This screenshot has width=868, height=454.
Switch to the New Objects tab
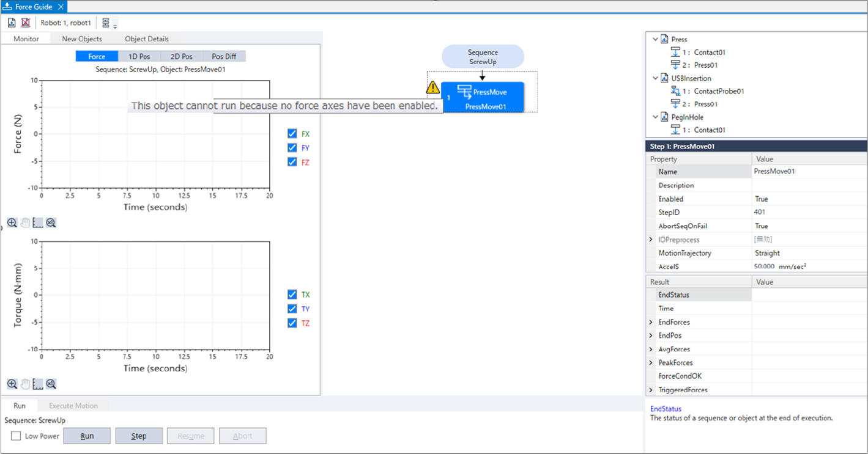tap(82, 39)
